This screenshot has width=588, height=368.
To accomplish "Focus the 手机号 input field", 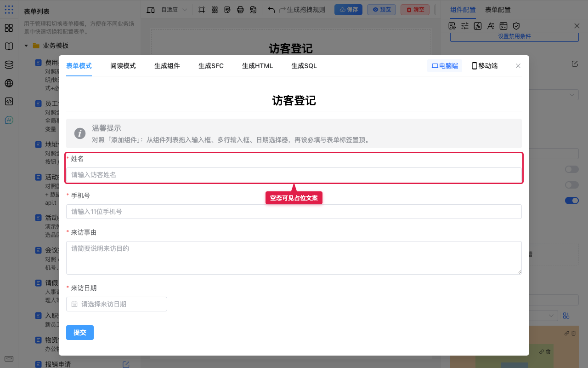I will 294,212.
